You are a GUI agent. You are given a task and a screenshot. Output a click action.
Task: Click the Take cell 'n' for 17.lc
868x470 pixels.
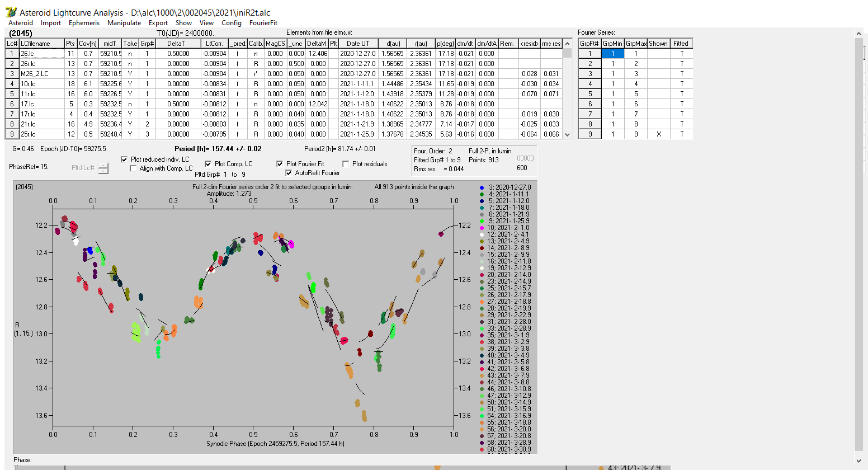pos(130,104)
